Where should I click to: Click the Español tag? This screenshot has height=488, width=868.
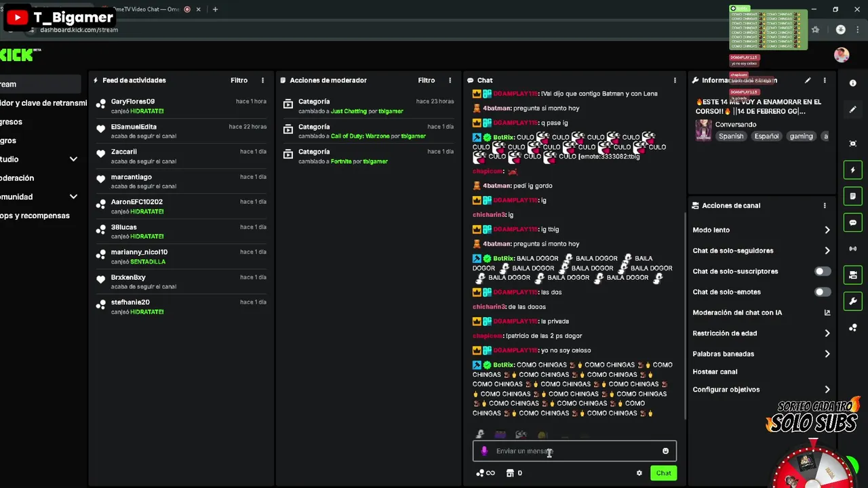point(766,136)
